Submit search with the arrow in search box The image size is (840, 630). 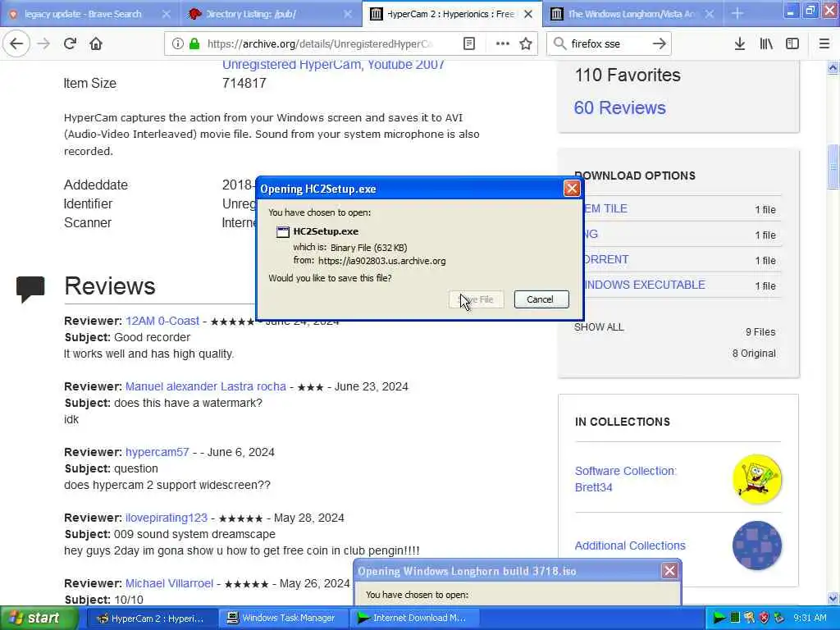[x=660, y=43]
